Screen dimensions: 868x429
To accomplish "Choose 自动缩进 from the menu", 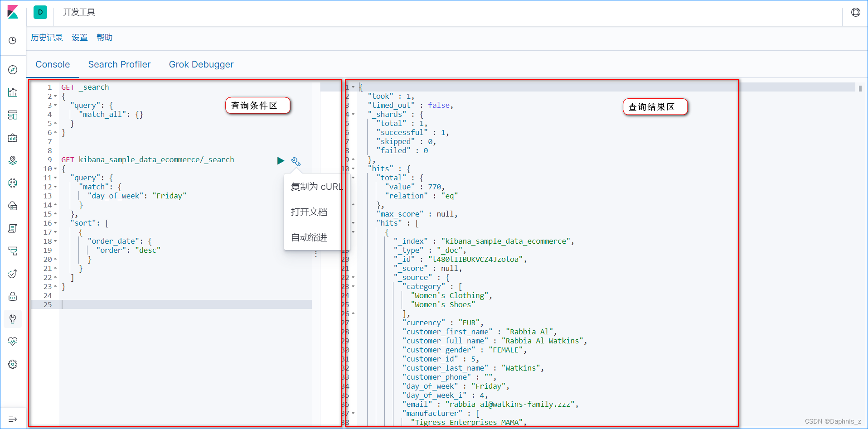I will click(x=309, y=237).
